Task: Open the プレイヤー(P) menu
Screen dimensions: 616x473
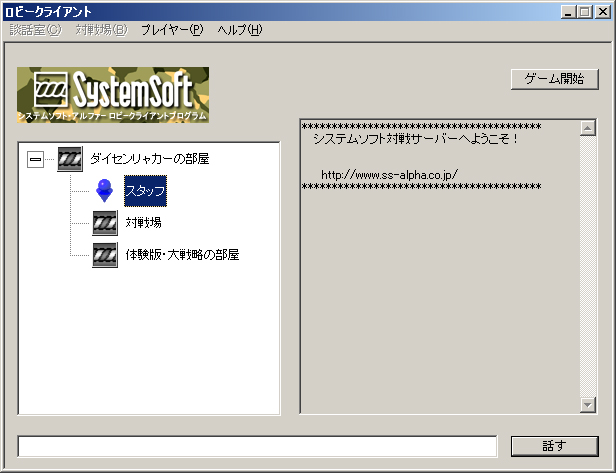Action: [x=172, y=30]
